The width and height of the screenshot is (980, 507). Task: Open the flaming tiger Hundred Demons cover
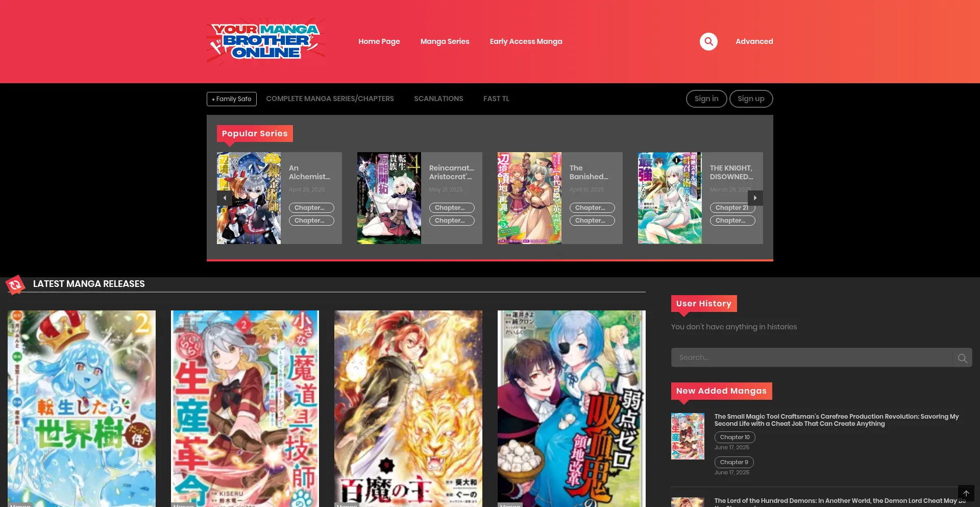point(408,408)
